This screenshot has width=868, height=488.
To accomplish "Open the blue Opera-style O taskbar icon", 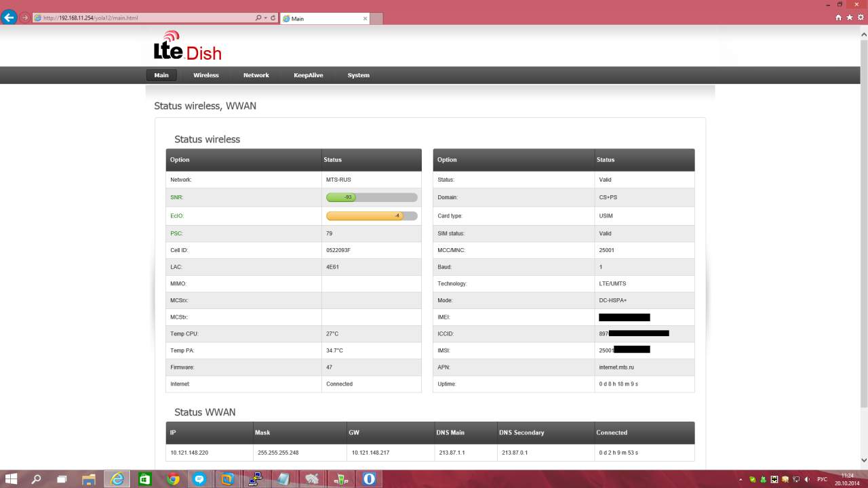I will [x=369, y=479].
